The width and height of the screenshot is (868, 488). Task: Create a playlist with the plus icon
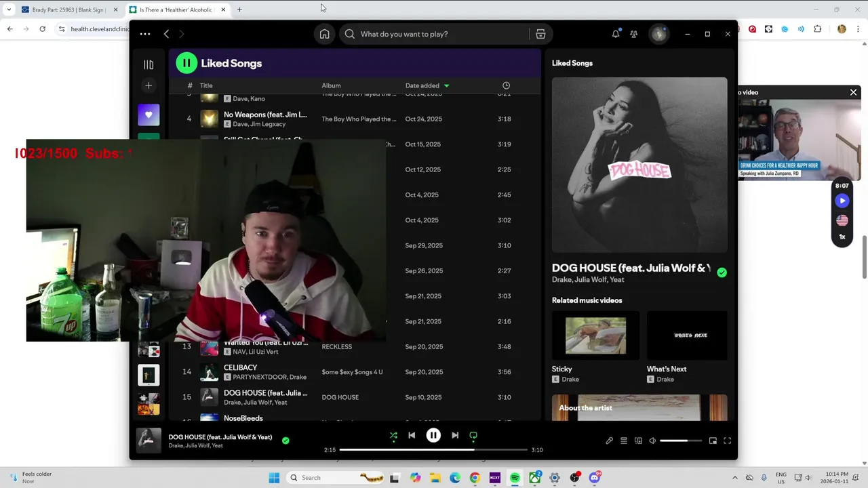(x=149, y=85)
